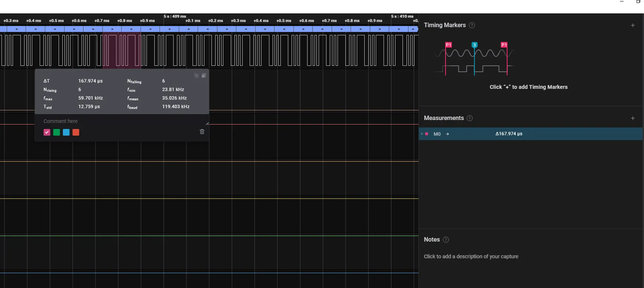
Task: Click the pink highlighted measurement region on waveform
Action: 122,50
